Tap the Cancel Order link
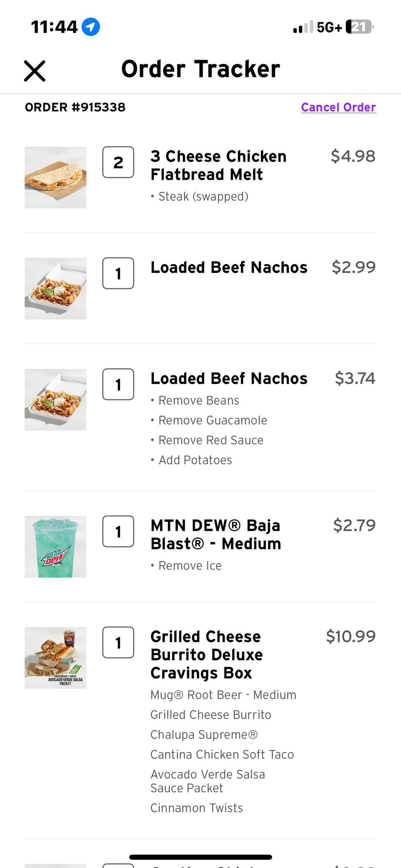The height and width of the screenshot is (868, 401). click(x=338, y=107)
